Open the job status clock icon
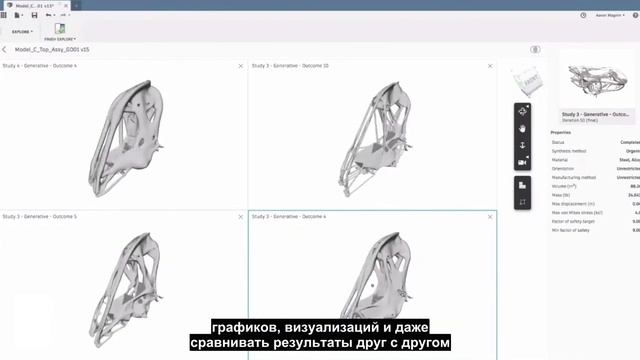Image resolution: width=640 pixels, height=360 pixels. 583,15
